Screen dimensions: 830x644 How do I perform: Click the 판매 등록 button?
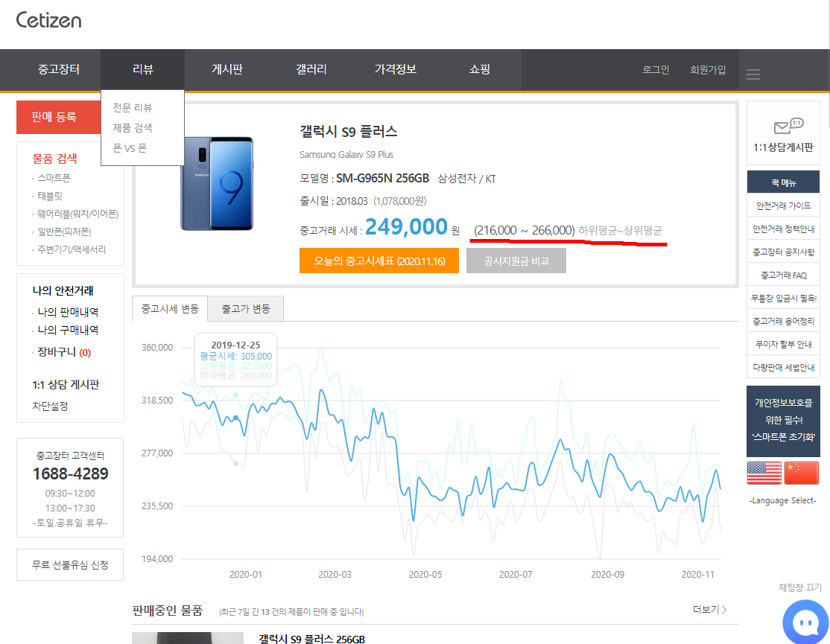coord(59,117)
